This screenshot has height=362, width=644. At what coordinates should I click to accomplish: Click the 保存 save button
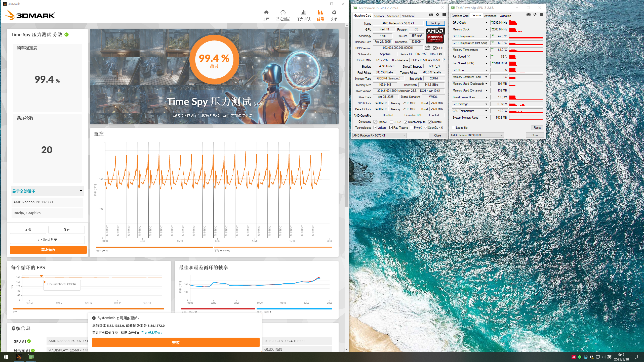pos(66,230)
